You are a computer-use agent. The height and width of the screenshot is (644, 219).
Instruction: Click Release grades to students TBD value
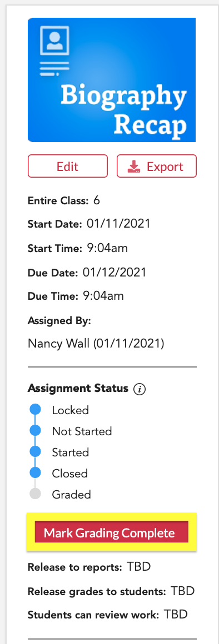click(182, 591)
